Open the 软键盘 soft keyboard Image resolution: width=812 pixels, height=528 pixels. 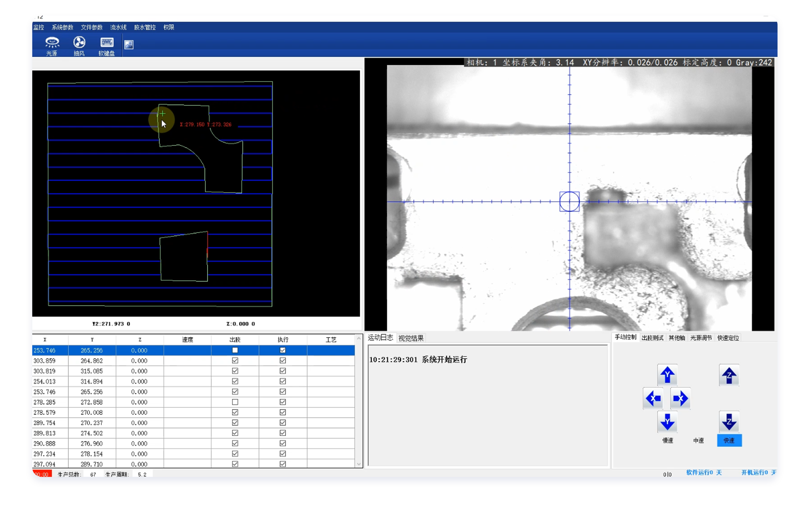click(107, 43)
